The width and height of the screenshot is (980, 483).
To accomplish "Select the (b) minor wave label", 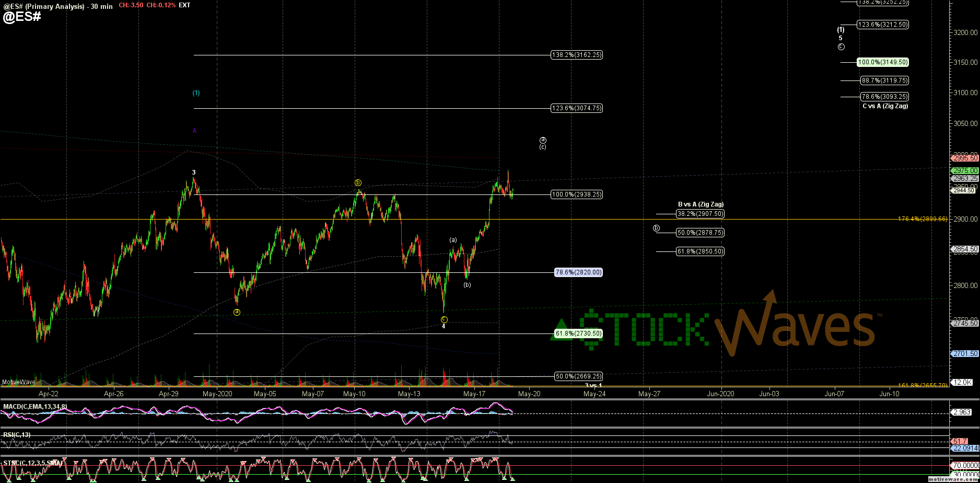I will [467, 285].
